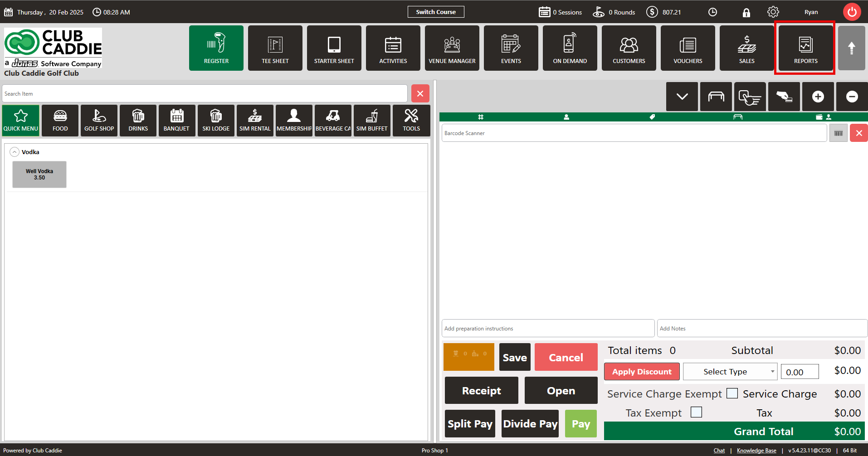Collapse the Vodka group

15,152
